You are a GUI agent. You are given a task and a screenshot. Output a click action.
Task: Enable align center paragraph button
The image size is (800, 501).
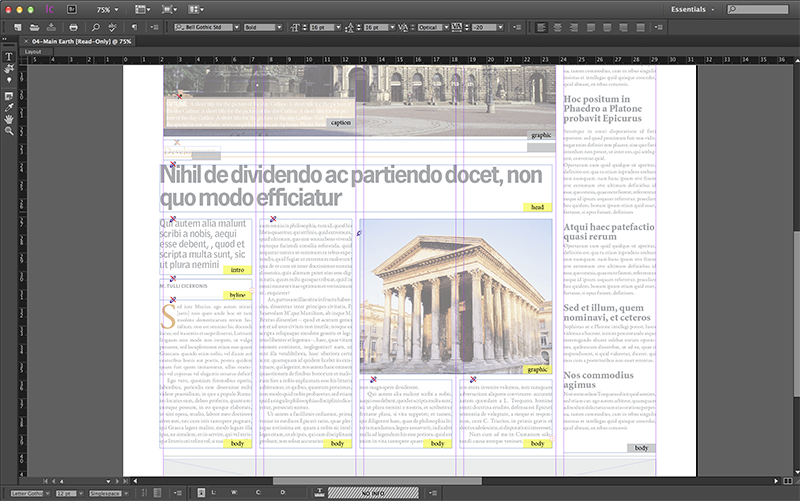(x=556, y=27)
